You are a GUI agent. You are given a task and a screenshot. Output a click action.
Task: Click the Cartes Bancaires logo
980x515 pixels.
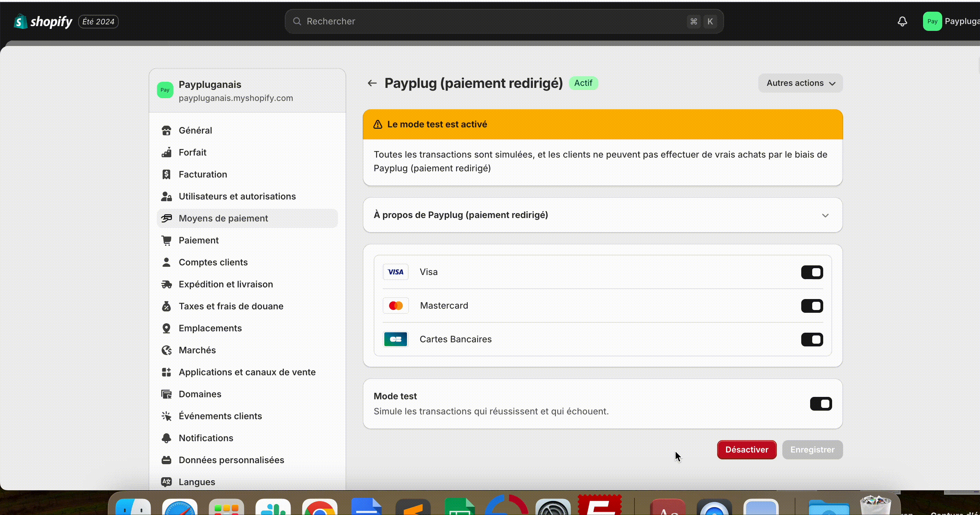(396, 339)
